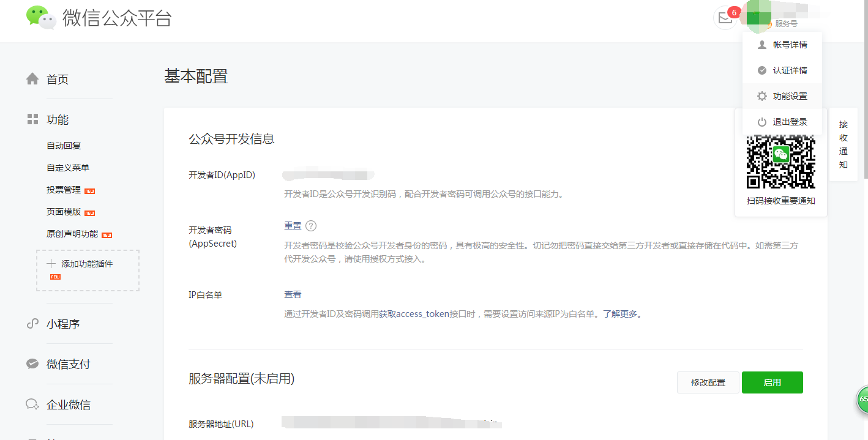This screenshot has height=440, width=868.
Task: Click the question mark help icon beside 重置
Action: click(x=311, y=226)
